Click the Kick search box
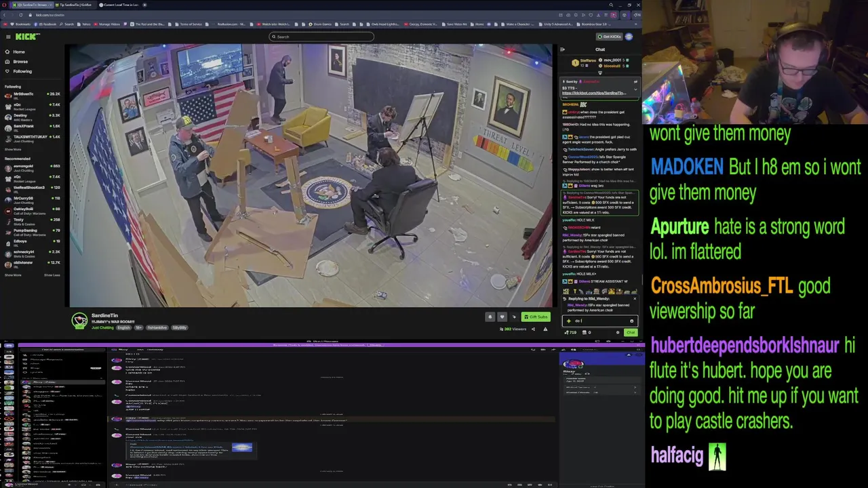The image size is (868, 488). 321,37
